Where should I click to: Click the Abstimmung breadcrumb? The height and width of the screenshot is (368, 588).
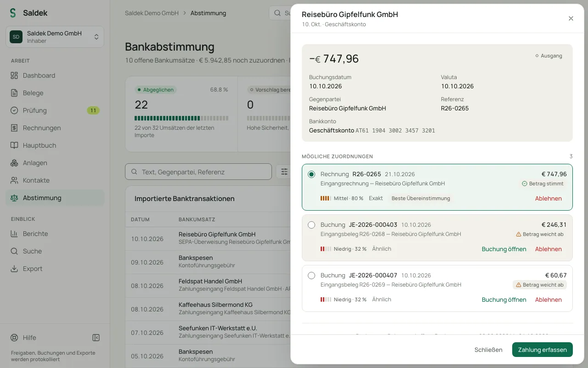coord(208,13)
